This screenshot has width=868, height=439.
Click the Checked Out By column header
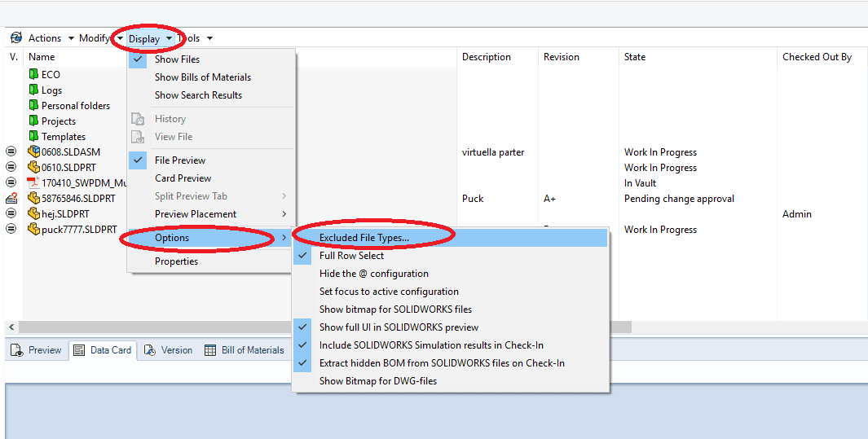point(817,57)
